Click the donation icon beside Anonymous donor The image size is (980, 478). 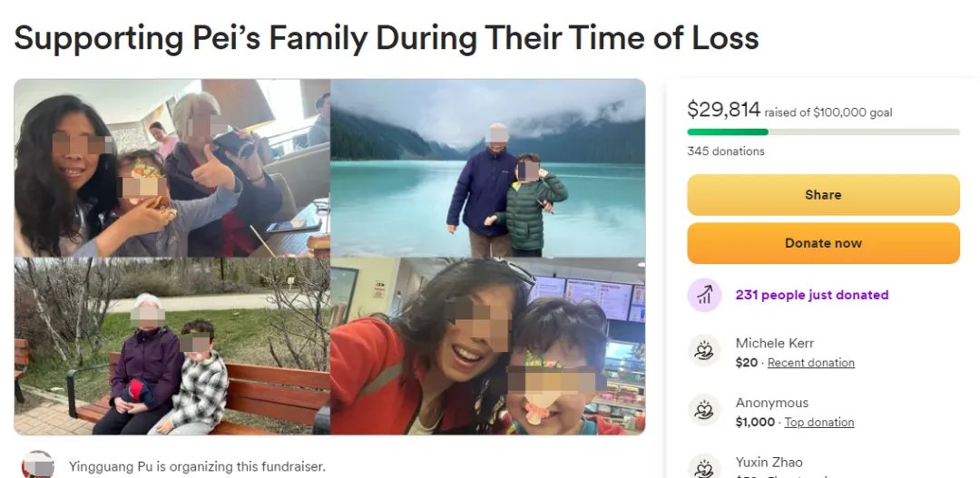tap(704, 411)
